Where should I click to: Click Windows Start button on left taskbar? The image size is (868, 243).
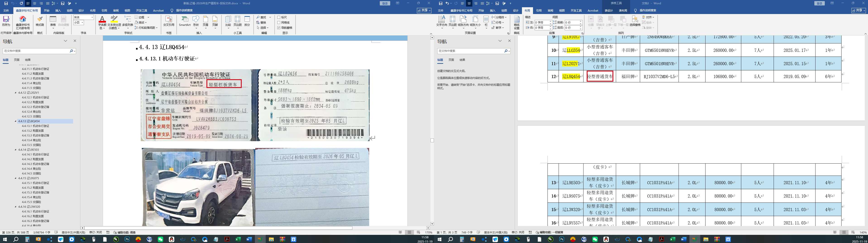point(5,239)
